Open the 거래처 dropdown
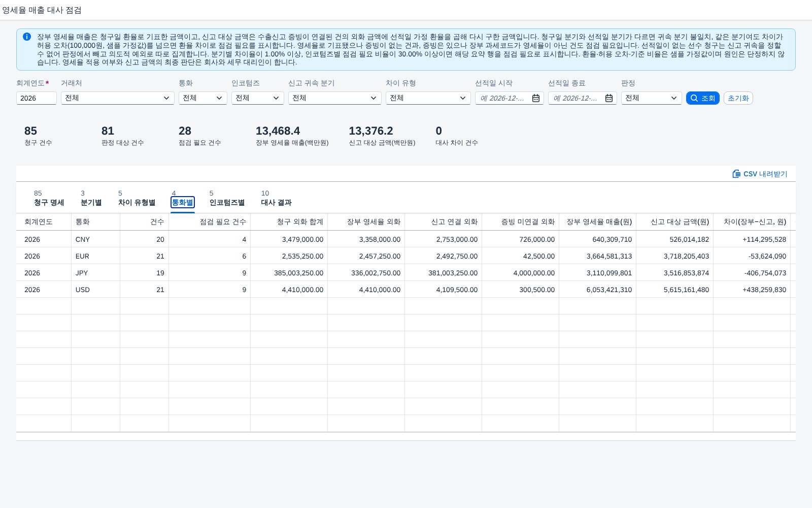Image resolution: width=812 pixels, height=508 pixels. pyautogui.click(x=118, y=98)
